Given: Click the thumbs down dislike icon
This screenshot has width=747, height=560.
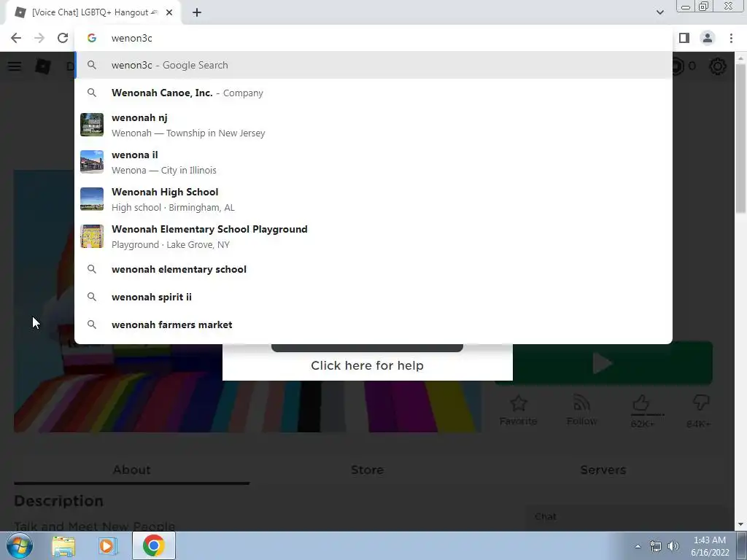Looking at the screenshot, I should 700,402.
